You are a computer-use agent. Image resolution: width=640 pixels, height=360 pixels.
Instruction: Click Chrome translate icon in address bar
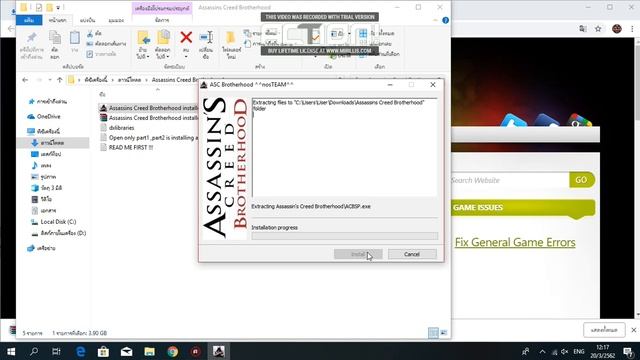[x=583, y=29]
